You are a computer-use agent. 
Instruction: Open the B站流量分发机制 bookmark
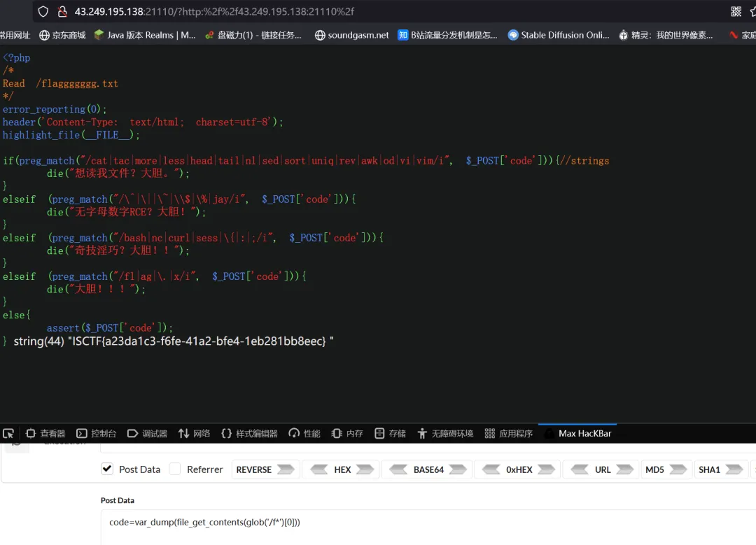447,35
